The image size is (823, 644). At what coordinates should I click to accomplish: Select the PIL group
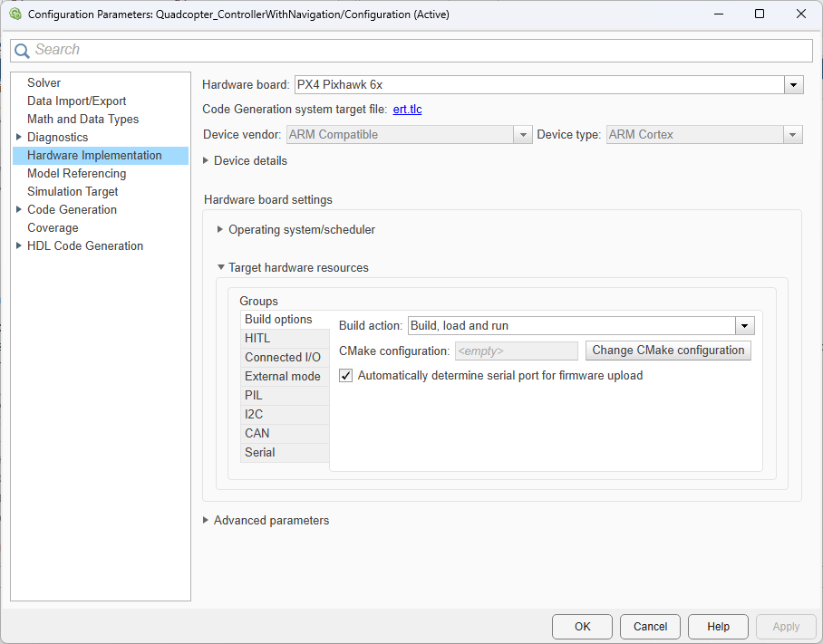pos(285,396)
